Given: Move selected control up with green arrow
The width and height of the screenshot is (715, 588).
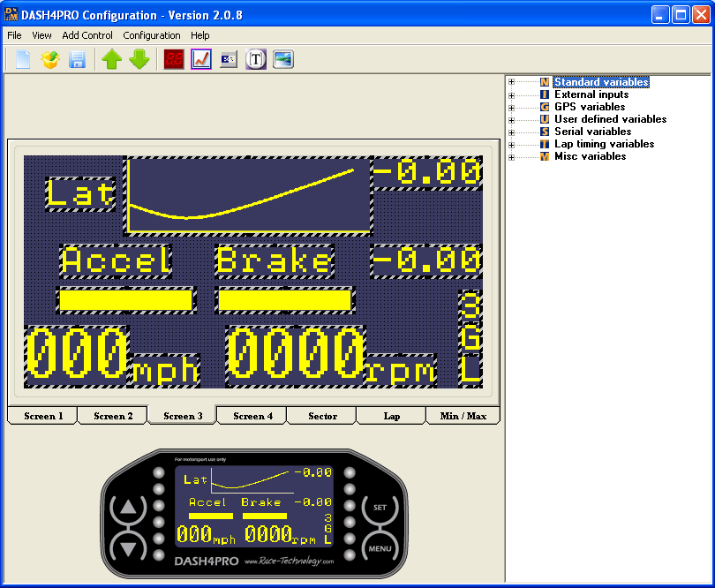Looking at the screenshot, I should pyautogui.click(x=111, y=59).
